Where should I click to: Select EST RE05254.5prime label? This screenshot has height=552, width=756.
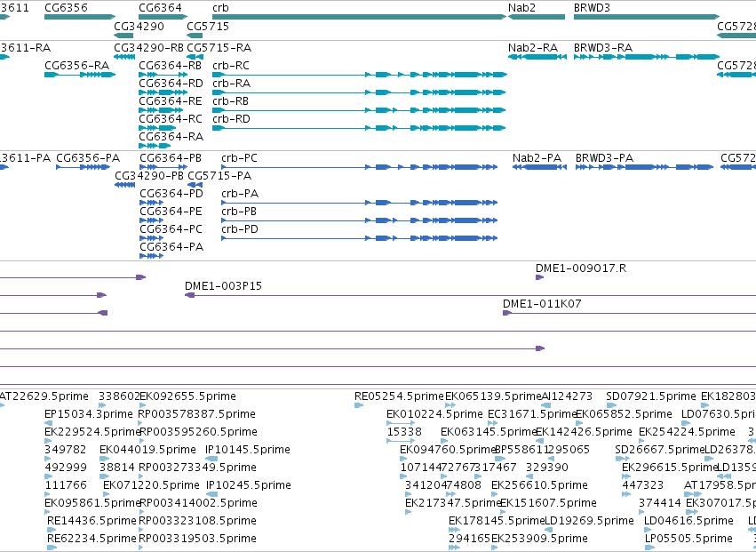pyautogui.click(x=399, y=396)
